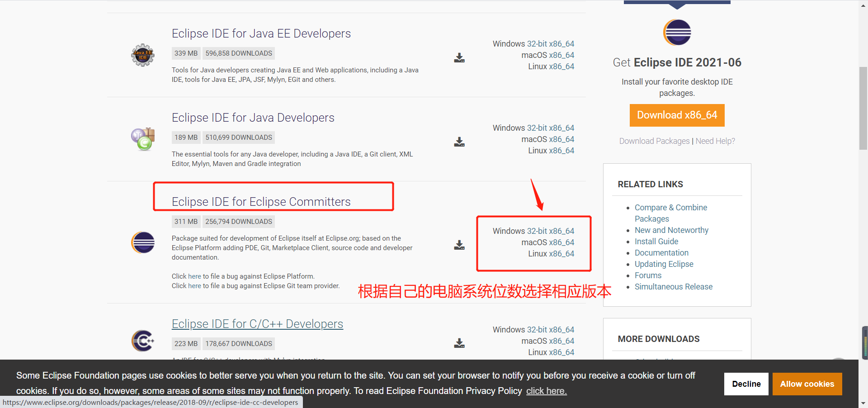
Task: Open New and Noteworthy link
Action: [x=671, y=230]
